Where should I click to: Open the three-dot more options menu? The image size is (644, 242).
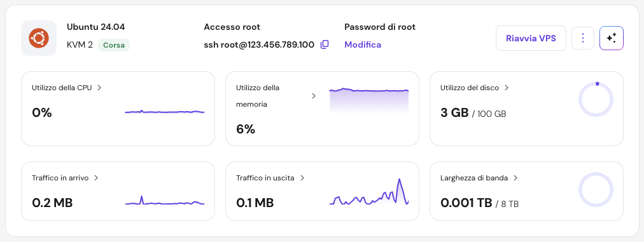tap(583, 37)
